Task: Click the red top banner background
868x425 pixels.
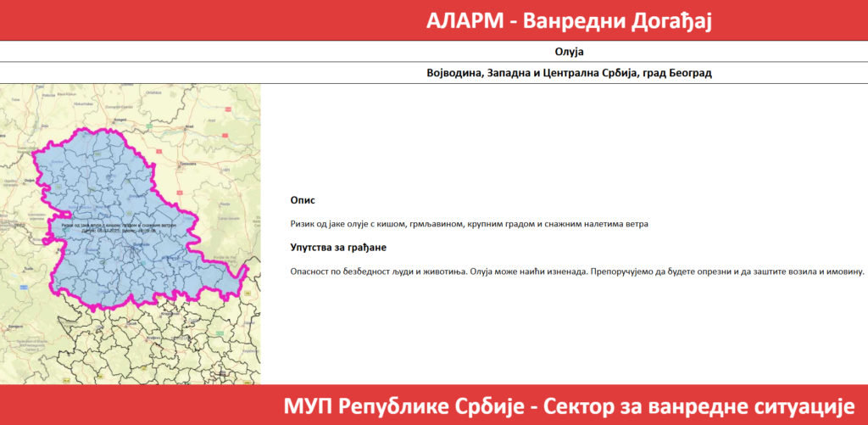Action: 170,20
